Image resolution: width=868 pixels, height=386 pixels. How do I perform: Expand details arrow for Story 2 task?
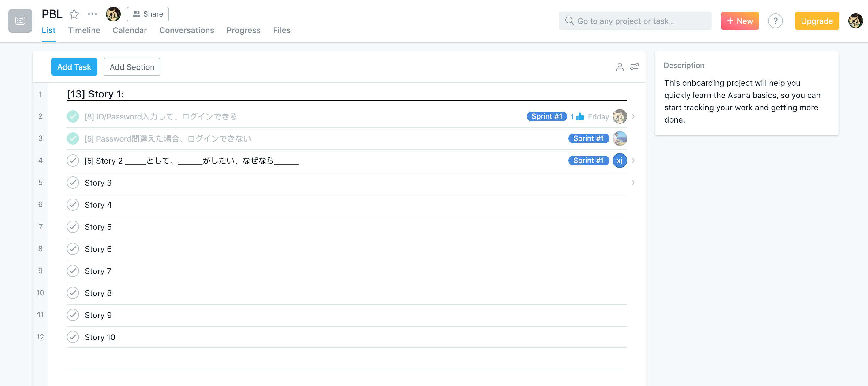click(633, 161)
